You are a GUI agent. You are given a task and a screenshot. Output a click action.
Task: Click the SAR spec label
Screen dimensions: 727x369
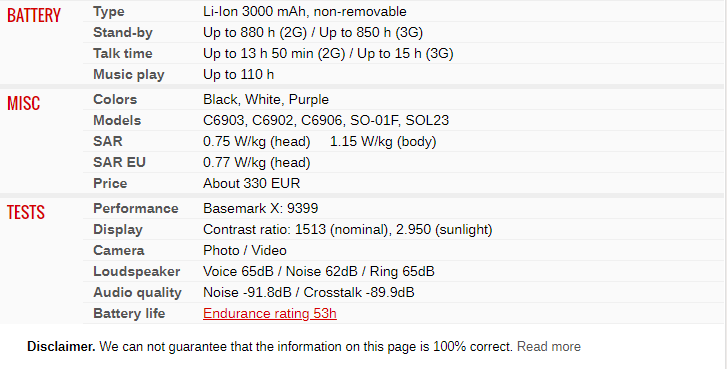click(x=108, y=141)
